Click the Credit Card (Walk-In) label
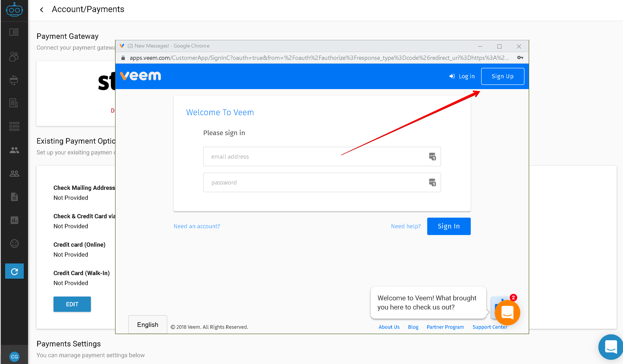623x364 pixels. 81,273
